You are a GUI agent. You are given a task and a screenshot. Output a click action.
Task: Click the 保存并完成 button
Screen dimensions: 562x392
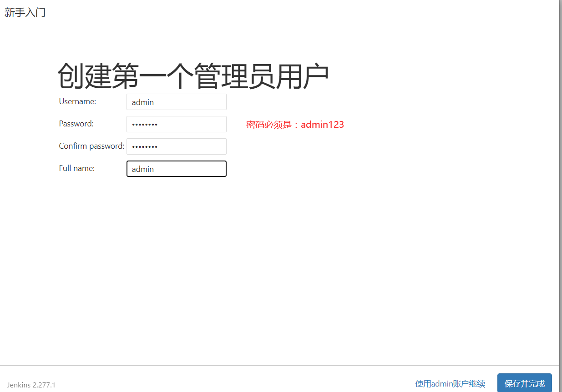click(x=524, y=383)
